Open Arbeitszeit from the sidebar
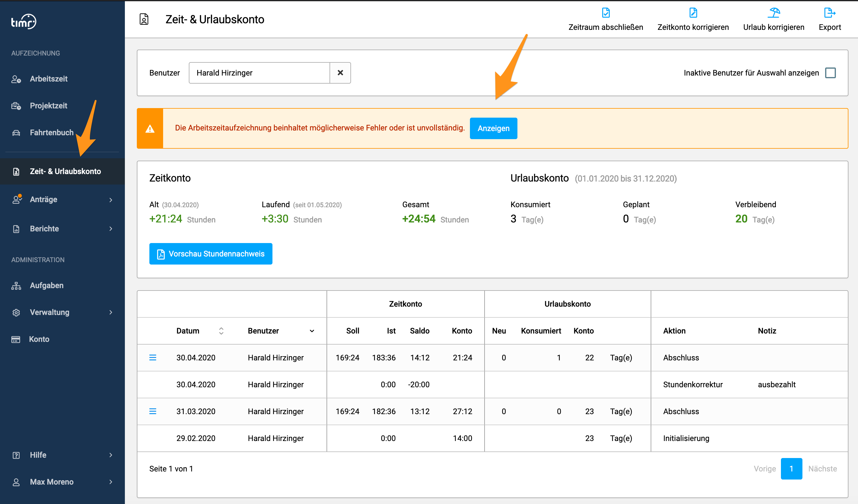The image size is (858, 504). (49, 79)
